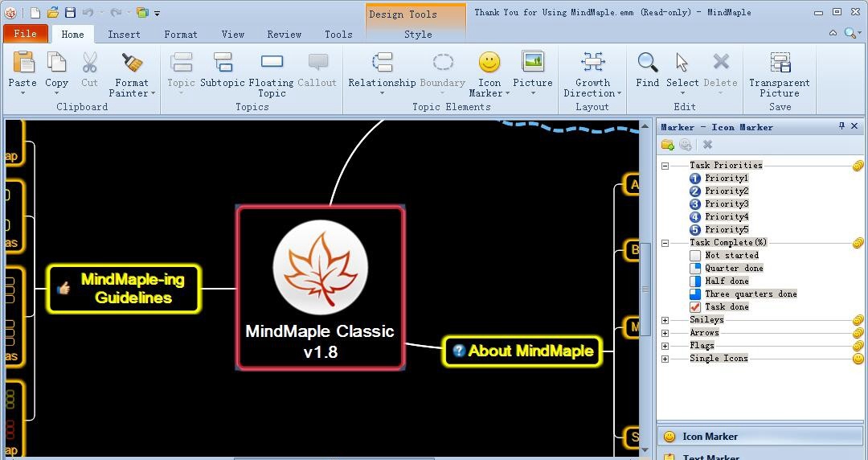Select the Priority2 marker

click(x=719, y=191)
